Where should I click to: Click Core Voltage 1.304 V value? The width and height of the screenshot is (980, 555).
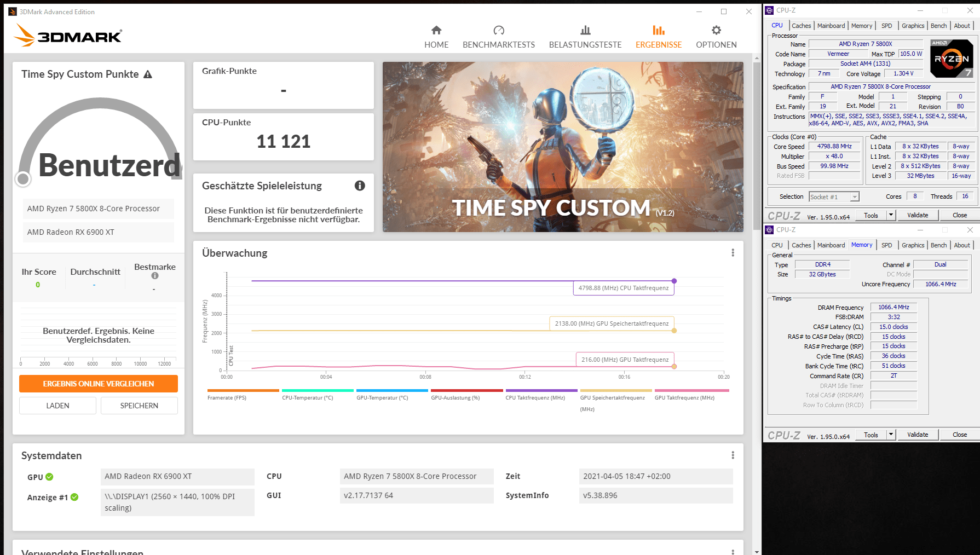(x=903, y=73)
